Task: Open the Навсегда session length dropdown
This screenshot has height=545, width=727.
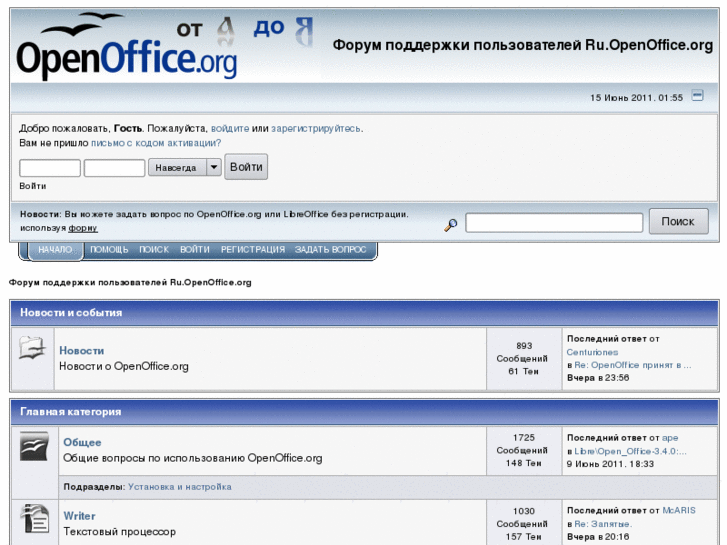Action: 185,167
